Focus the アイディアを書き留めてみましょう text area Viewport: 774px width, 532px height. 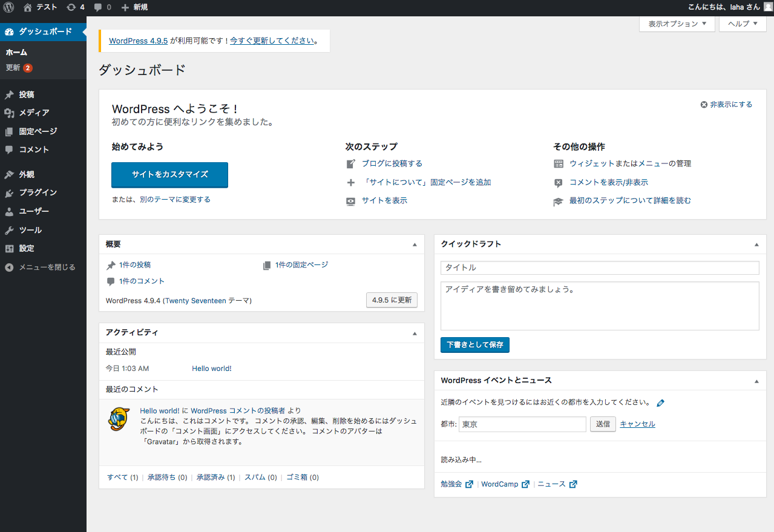tap(600, 306)
